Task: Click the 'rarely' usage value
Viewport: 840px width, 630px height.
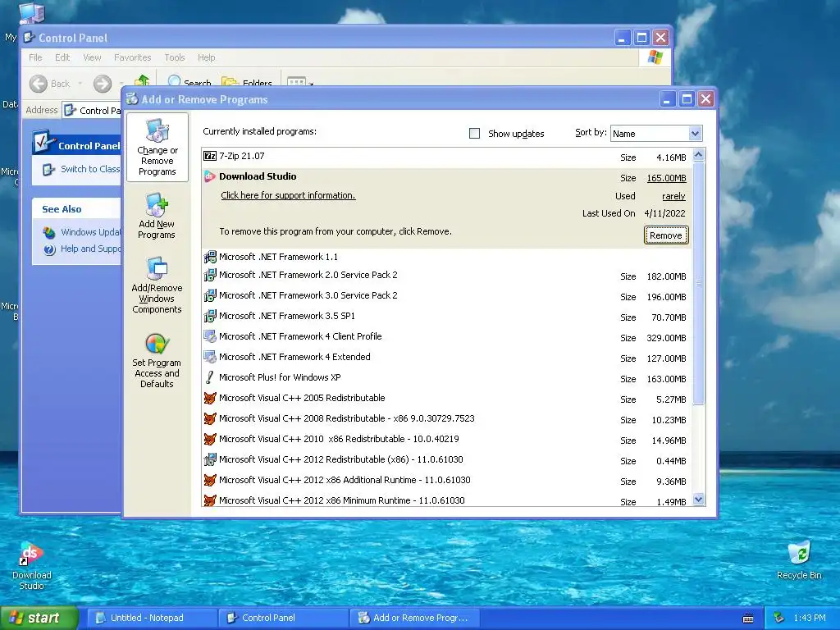Action: (673, 196)
